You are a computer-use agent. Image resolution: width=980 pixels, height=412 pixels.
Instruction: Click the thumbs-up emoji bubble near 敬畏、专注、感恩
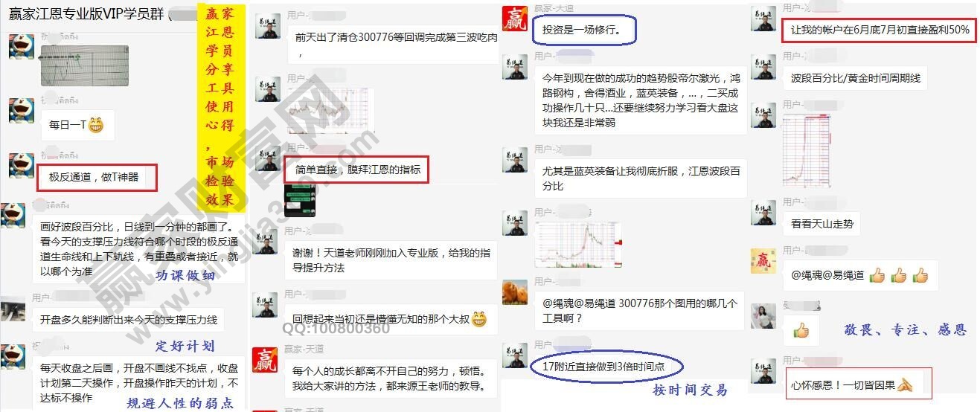pos(801,330)
